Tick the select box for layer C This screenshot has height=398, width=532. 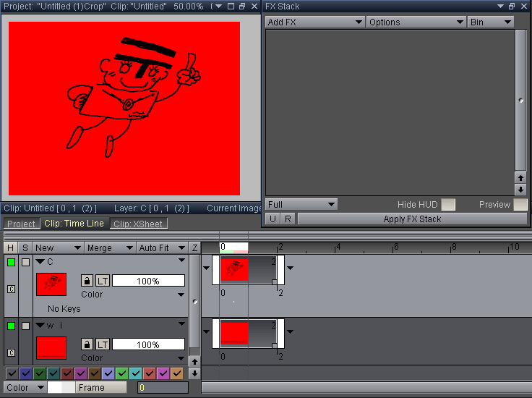[25, 262]
